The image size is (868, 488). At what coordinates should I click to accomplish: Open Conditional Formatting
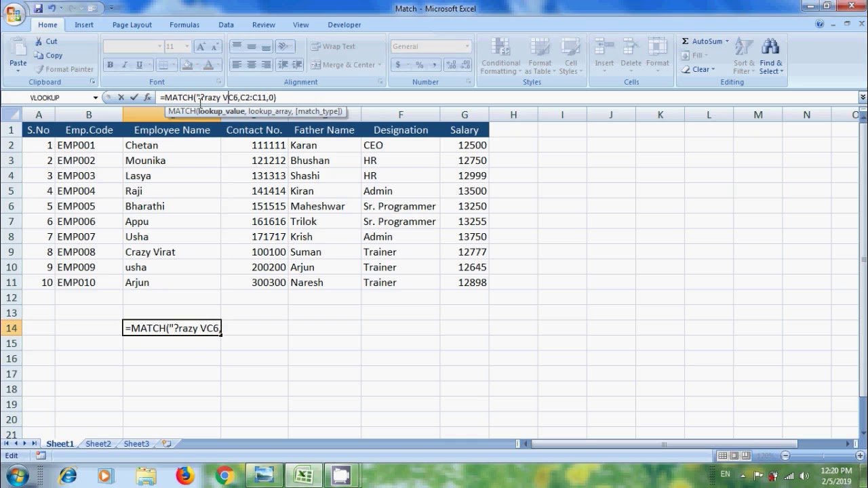[500, 56]
